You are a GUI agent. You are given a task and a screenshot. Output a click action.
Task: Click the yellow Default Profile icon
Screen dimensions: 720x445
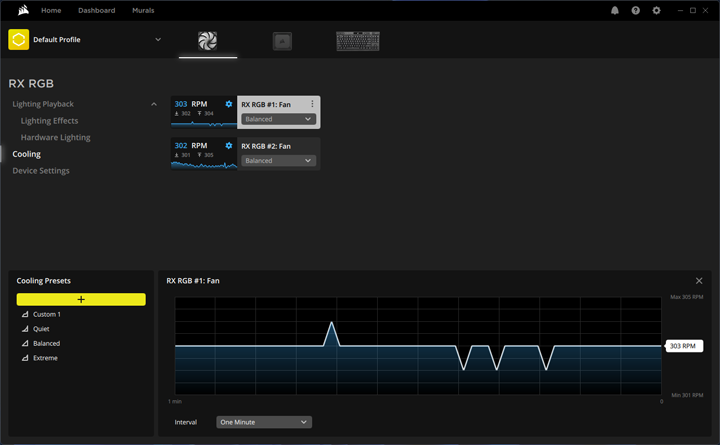click(19, 40)
